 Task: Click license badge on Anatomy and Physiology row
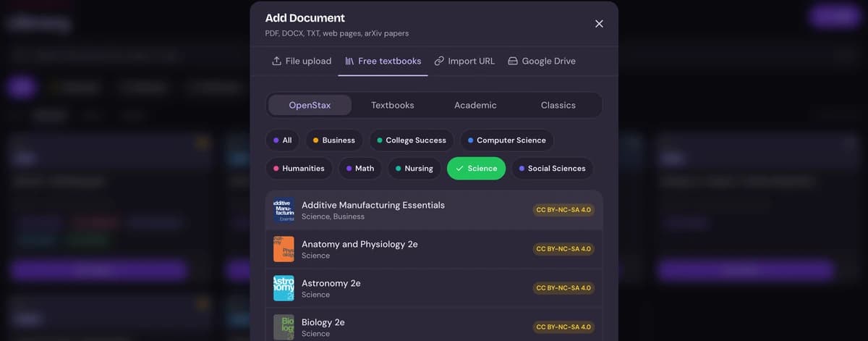click(563, 249)
